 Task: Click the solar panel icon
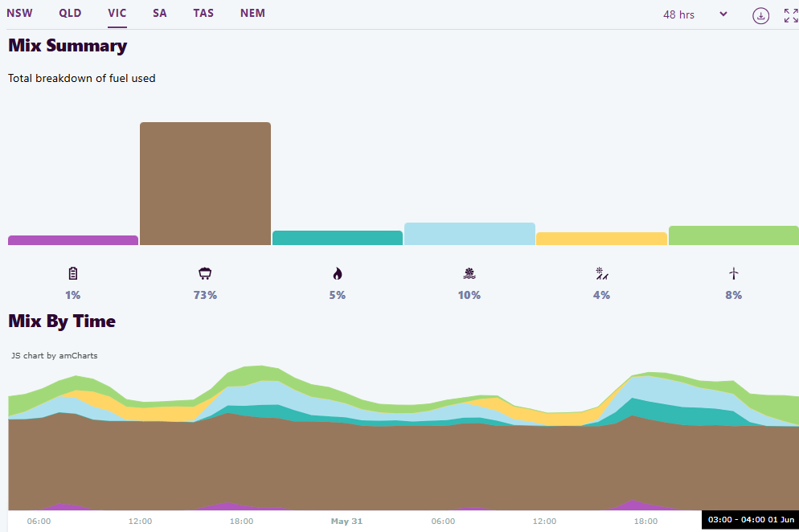click(601, 273)
